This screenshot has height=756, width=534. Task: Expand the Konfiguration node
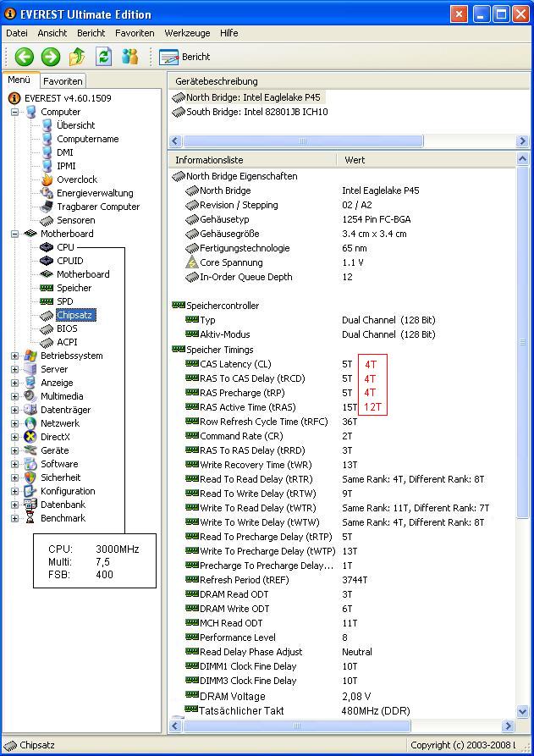click(x=15, y=491)
